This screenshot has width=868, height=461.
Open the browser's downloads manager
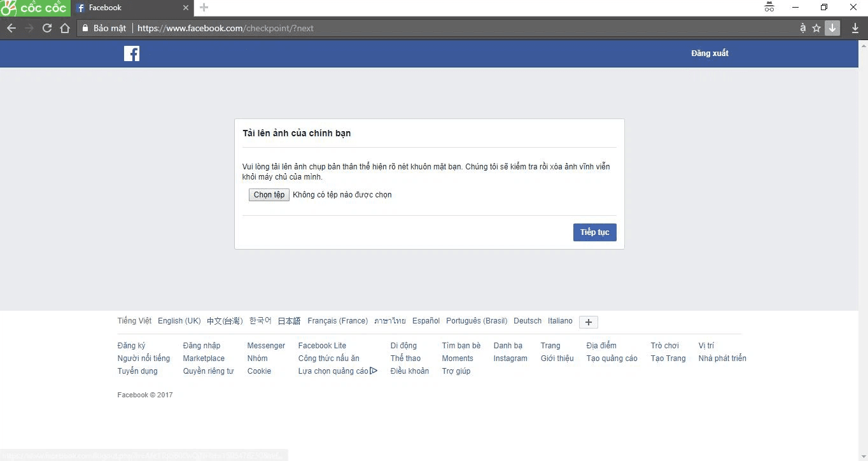coord(855,28)
